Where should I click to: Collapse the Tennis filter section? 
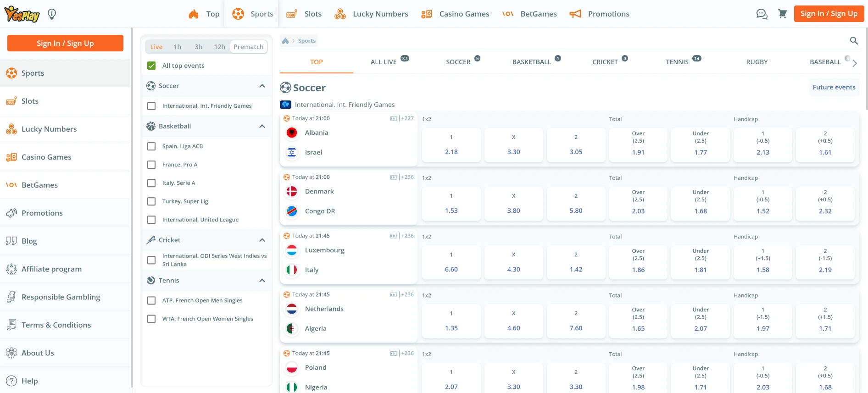coord(262,280)
